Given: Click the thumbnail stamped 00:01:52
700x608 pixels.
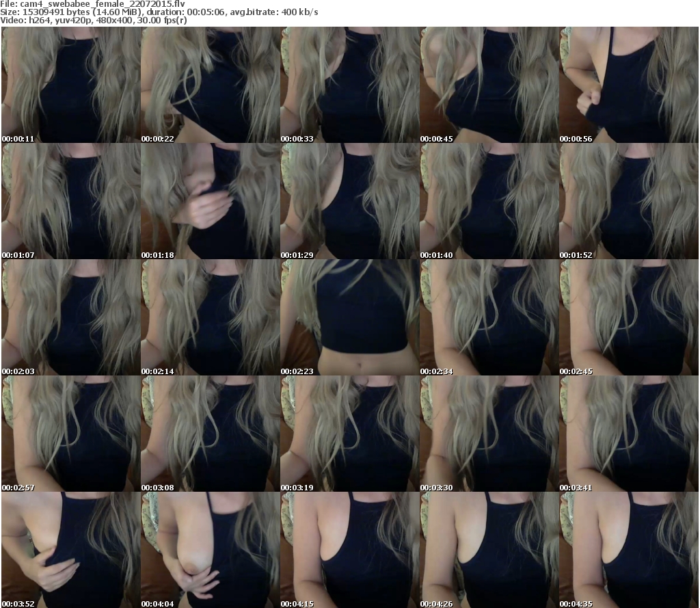Looking at the screenshot, I should pos(629,201).
